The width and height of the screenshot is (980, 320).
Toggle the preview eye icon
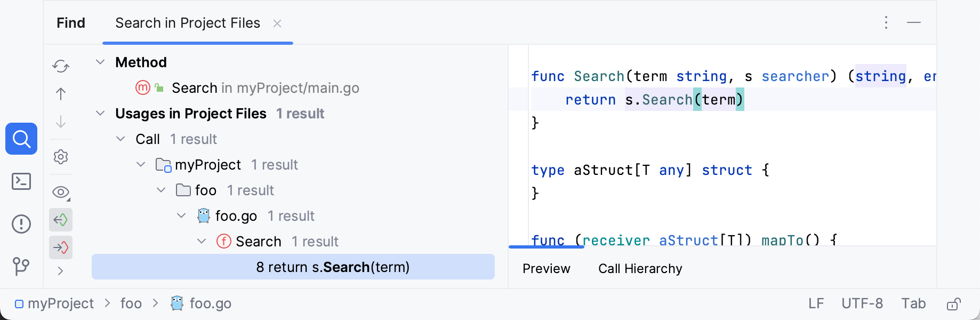[61, 192]
